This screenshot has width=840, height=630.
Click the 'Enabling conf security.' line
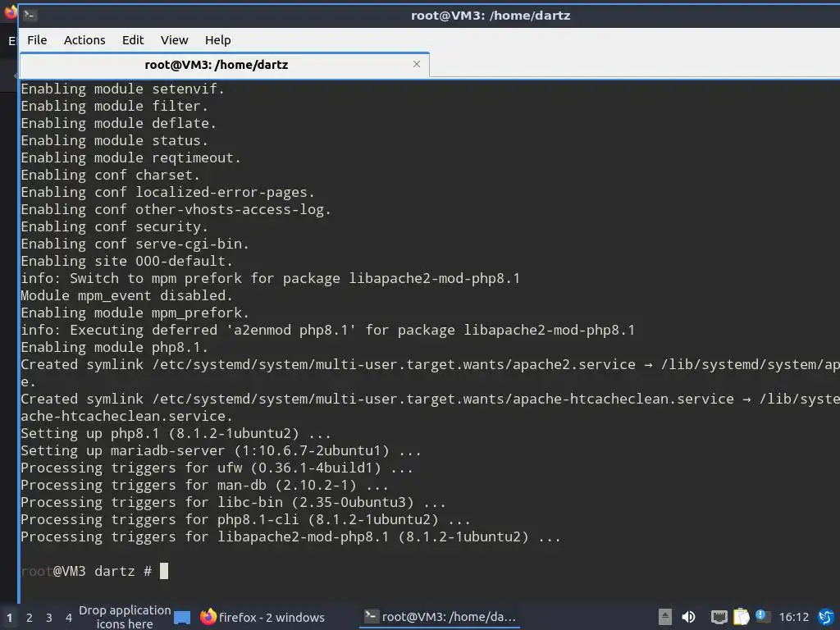click(114, 226)
